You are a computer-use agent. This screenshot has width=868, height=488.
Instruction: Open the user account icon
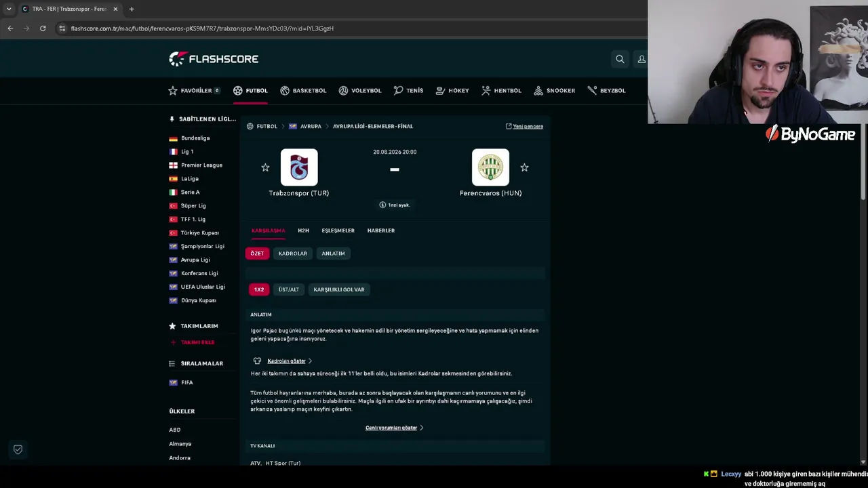coord(641,59)
